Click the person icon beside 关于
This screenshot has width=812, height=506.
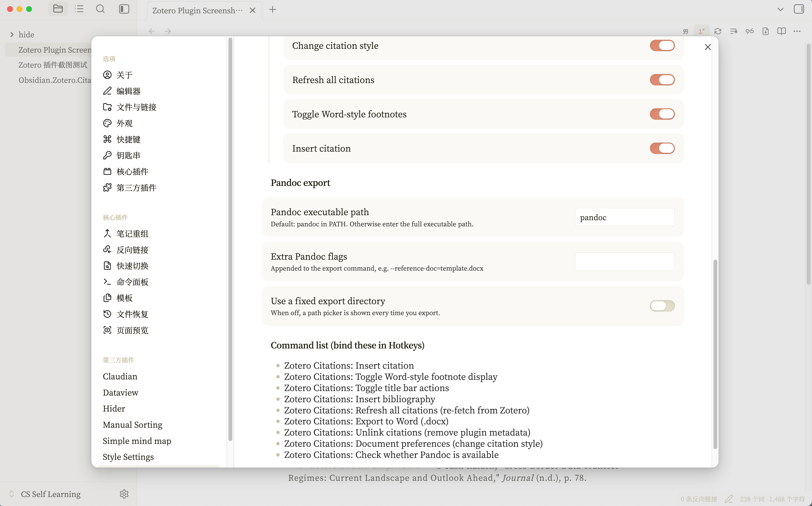pyautogui.click(x=107, y=75)
